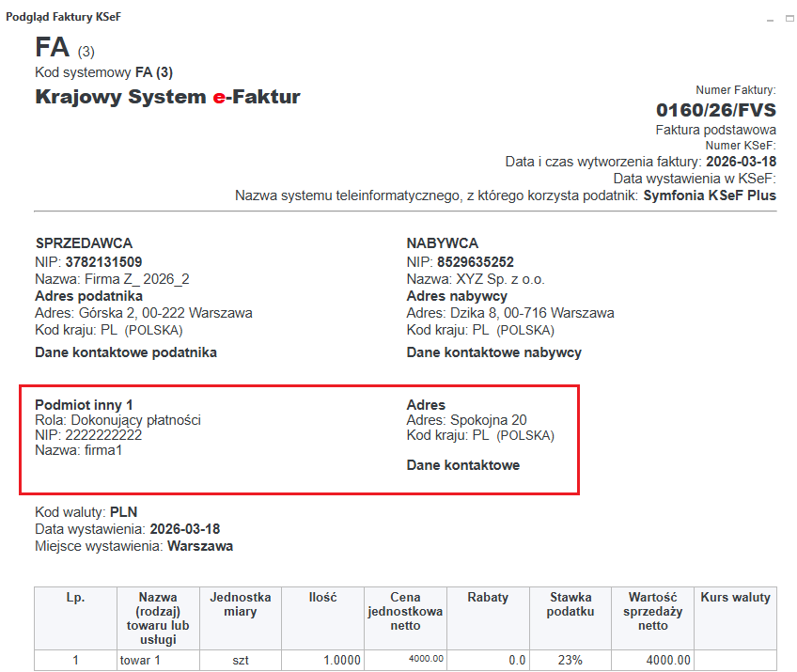Click the Symfonia KSeF Plus system name
Screen dimensions: 797x672
(710, 195)
